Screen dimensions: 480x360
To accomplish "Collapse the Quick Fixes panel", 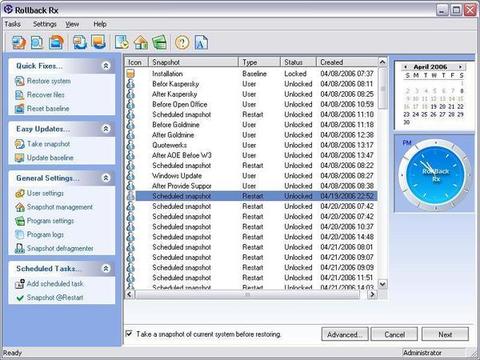I will click(x=106, y=66).
